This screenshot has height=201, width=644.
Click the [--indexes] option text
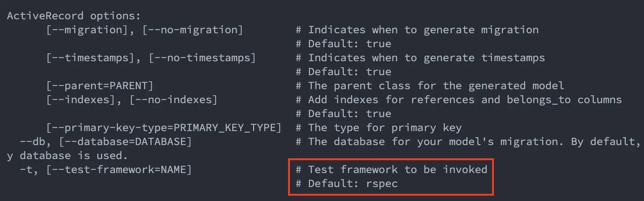(80, 100)
